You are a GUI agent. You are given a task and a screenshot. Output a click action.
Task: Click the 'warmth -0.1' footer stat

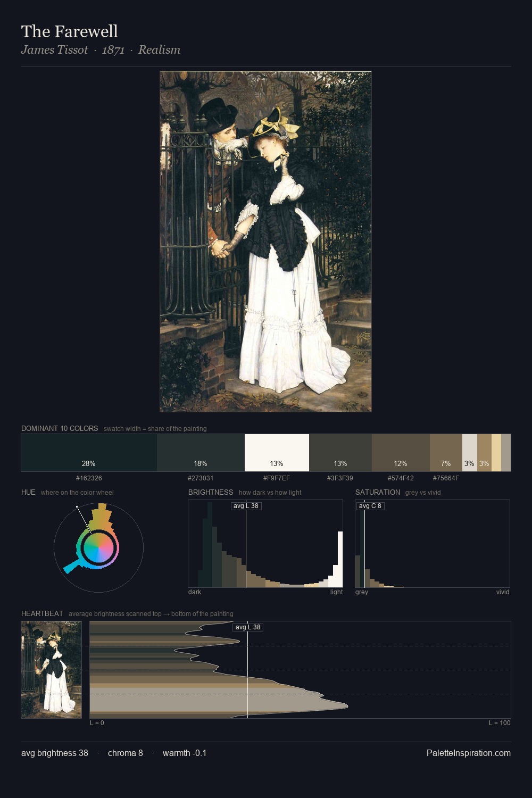(185, 753)
